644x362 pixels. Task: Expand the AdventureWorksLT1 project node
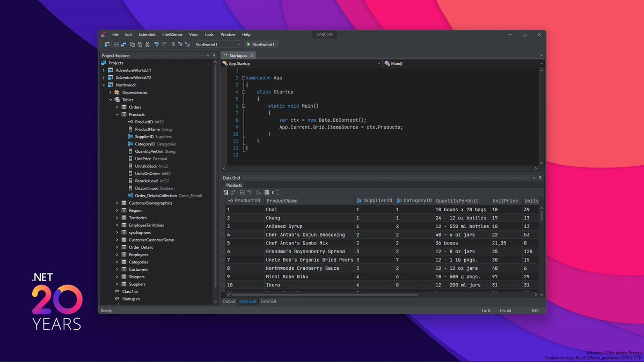104,70
